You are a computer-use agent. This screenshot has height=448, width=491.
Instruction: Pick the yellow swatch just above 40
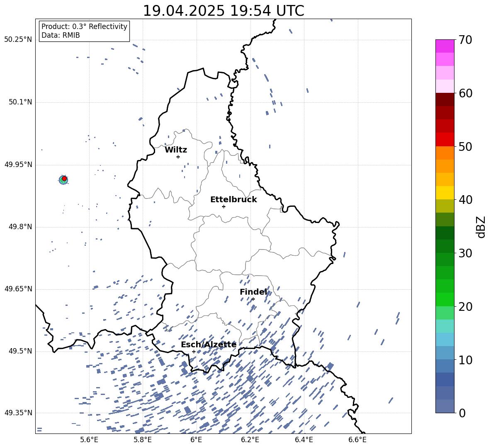coord(445,193)
